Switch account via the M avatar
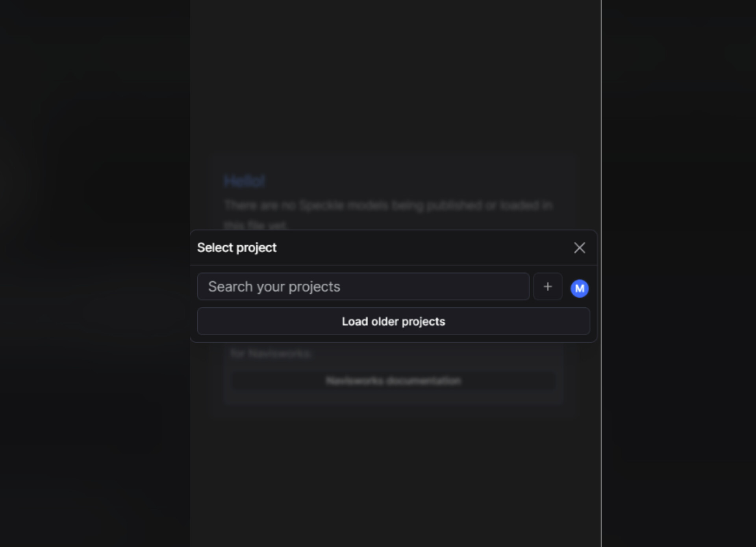Viewport: 756px width, 547px height. 580,288
